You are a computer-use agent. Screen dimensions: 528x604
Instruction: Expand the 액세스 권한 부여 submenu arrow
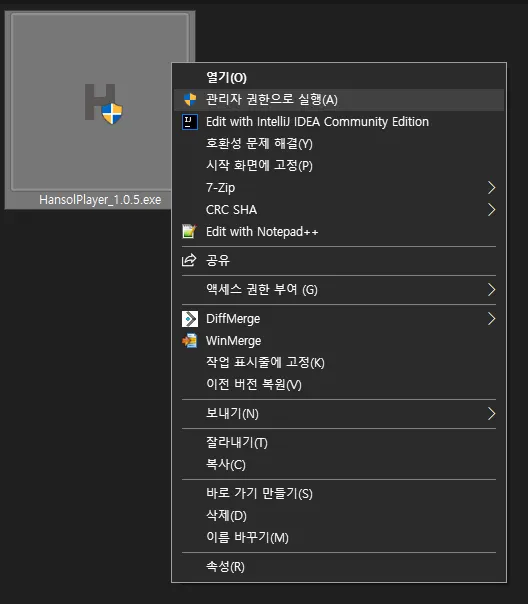tap(491, 290)
